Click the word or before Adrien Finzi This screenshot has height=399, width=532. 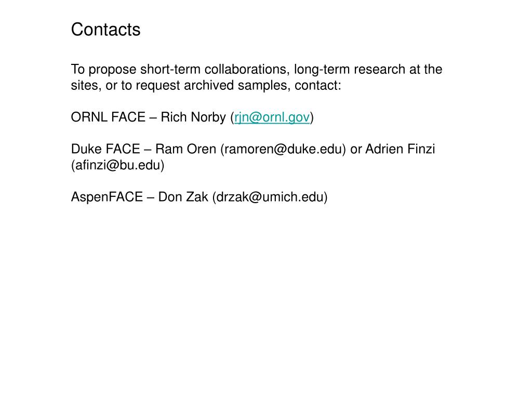[355, 149]
